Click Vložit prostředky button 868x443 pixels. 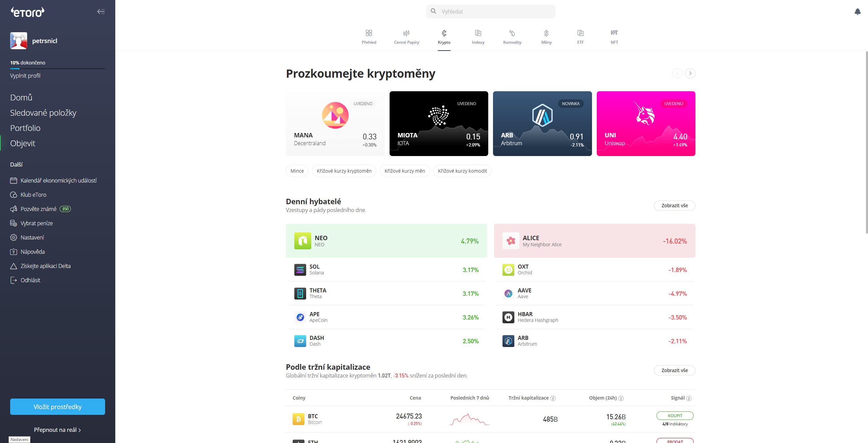coord(58,407)
